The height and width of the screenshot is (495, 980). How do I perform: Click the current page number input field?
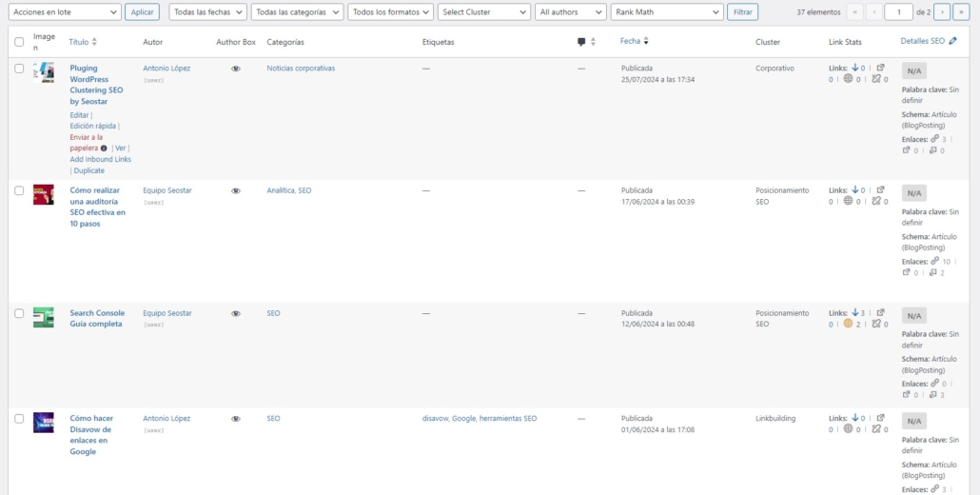(x=898, y=12)
